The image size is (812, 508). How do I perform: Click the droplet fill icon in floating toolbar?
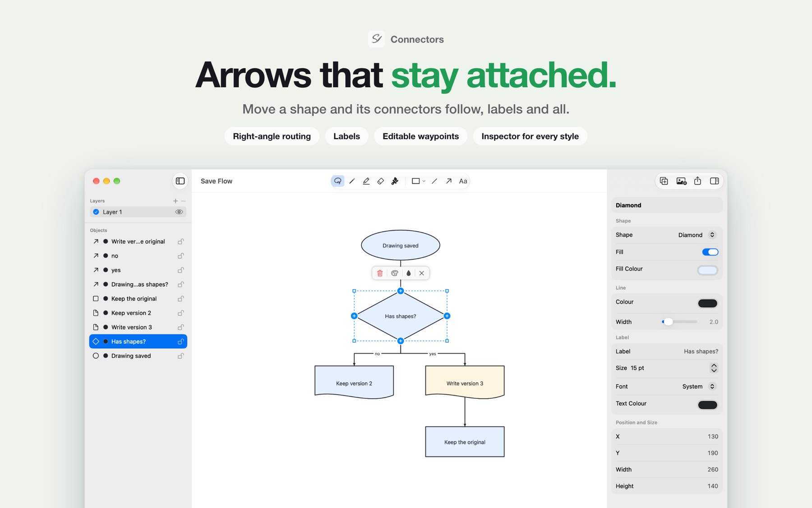pyautogui.click(x=409, y=273)
